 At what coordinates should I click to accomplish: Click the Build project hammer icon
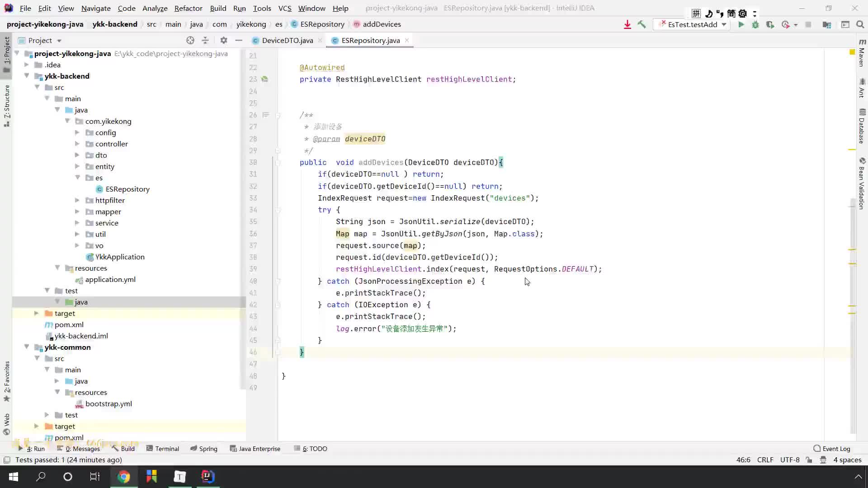tap(643, 24)
